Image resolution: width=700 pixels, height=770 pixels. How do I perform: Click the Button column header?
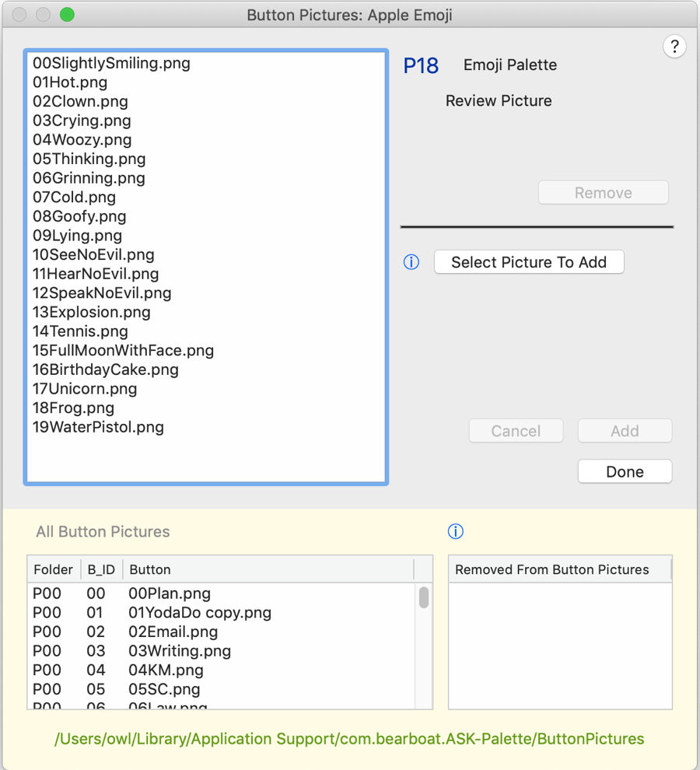pyautogui.click(x=150, y=569)
